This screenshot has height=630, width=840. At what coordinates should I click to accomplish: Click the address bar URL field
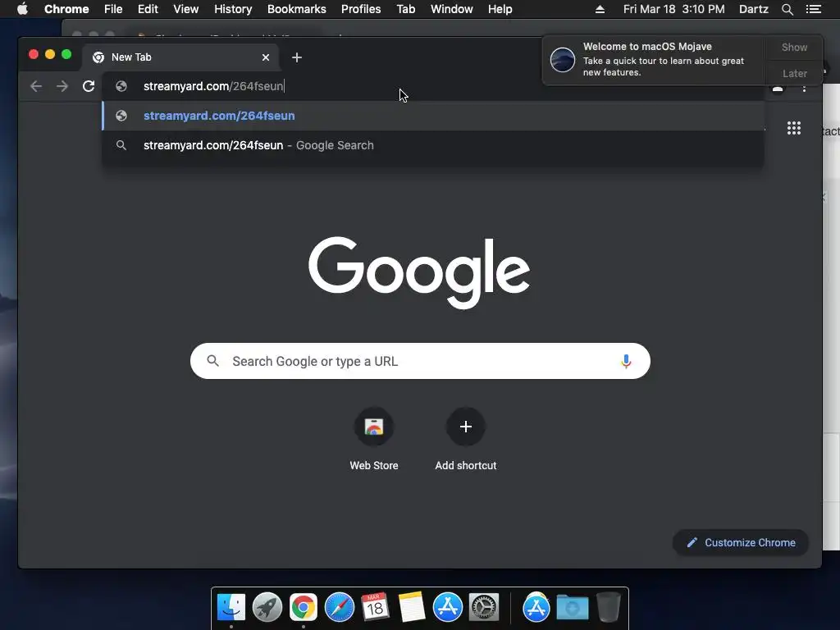(x=433, y=86)
